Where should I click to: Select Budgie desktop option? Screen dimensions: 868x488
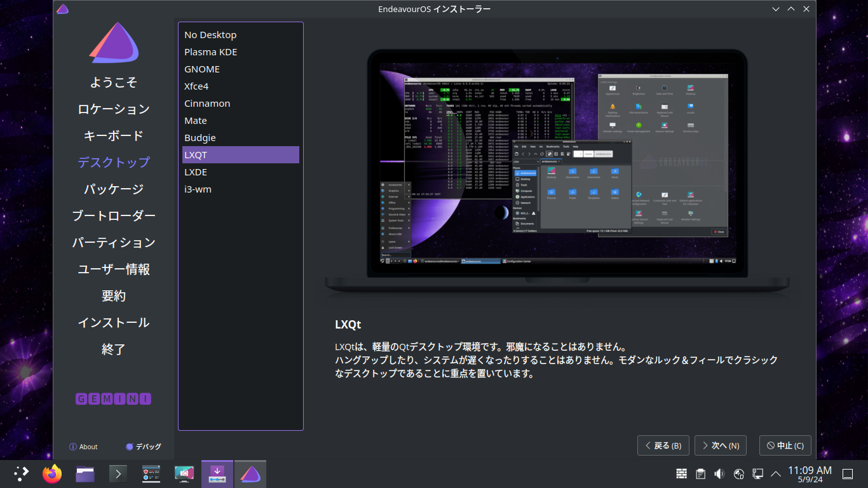(x=240, y=138)
